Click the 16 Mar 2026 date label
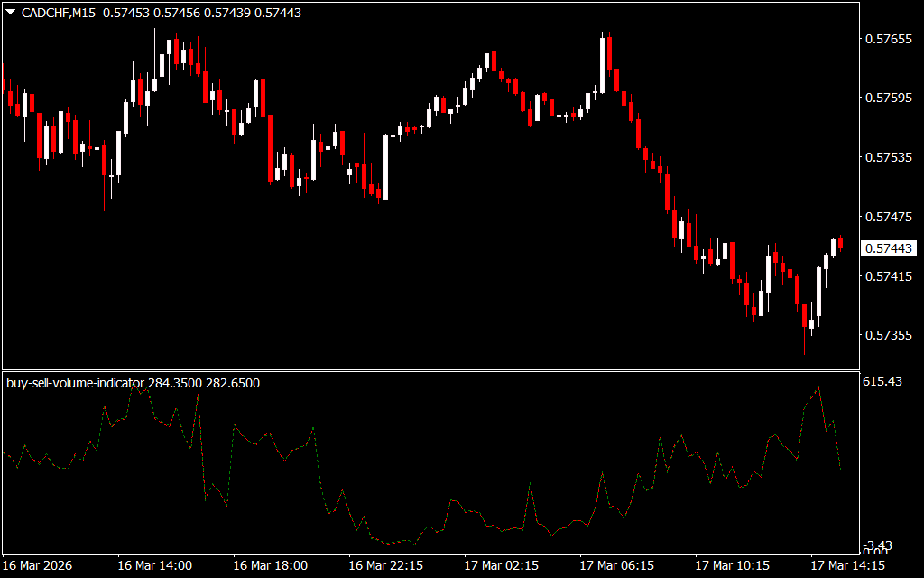 tap(39, 565)
